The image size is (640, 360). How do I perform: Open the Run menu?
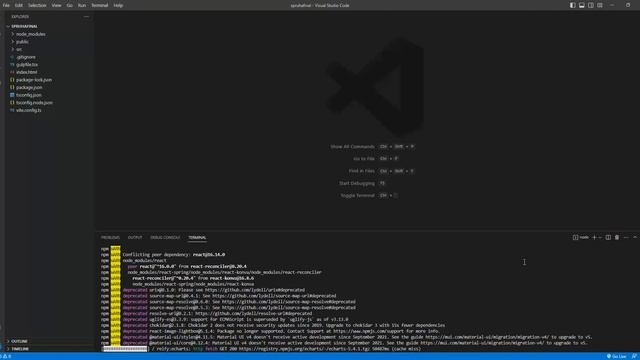[x=82, y=5]
